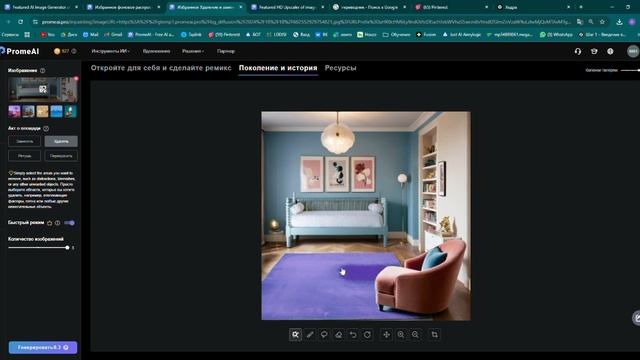
Task: Click the Заменить action button
Action: [24, 141]
